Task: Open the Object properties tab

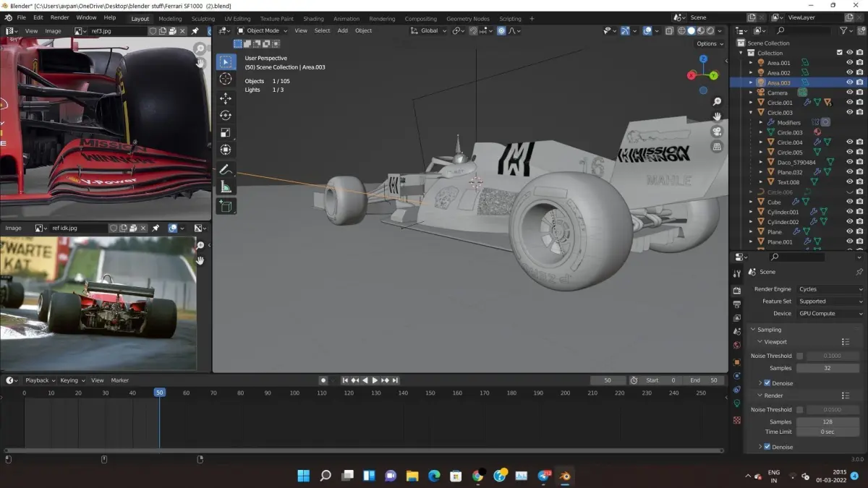Action: coord(737,362)
